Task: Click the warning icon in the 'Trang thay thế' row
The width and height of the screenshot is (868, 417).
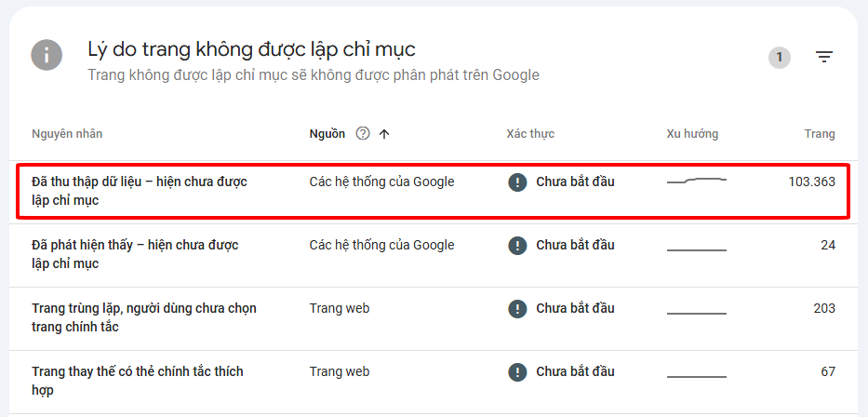Action: pos(517,372)
